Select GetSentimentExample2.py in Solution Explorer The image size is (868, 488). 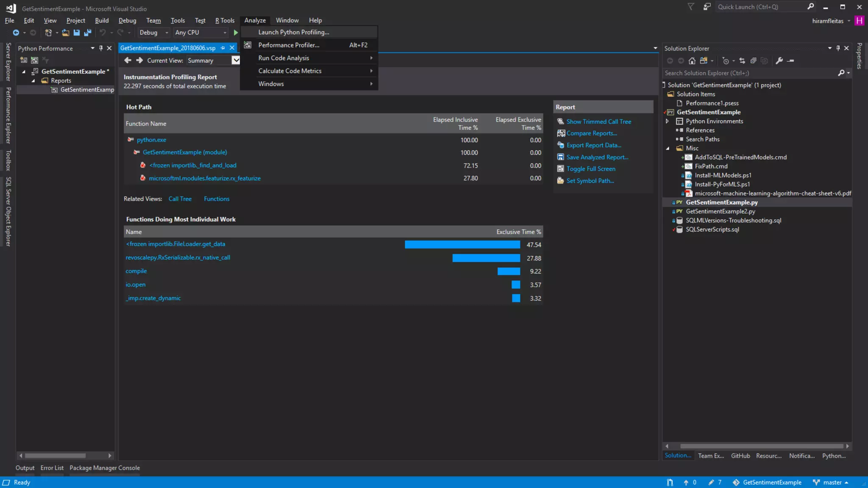(720, 211)
